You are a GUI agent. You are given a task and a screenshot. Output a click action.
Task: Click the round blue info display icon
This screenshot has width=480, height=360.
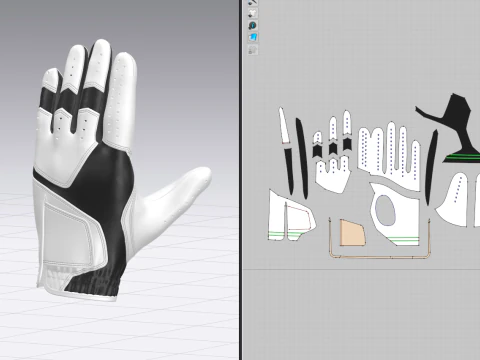[x=253, y=26]
